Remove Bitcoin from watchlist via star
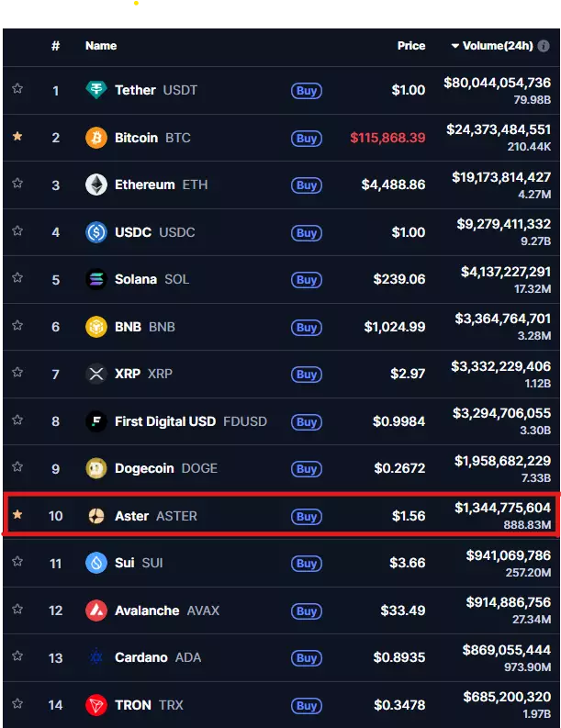561x728 pixels. 17,137
